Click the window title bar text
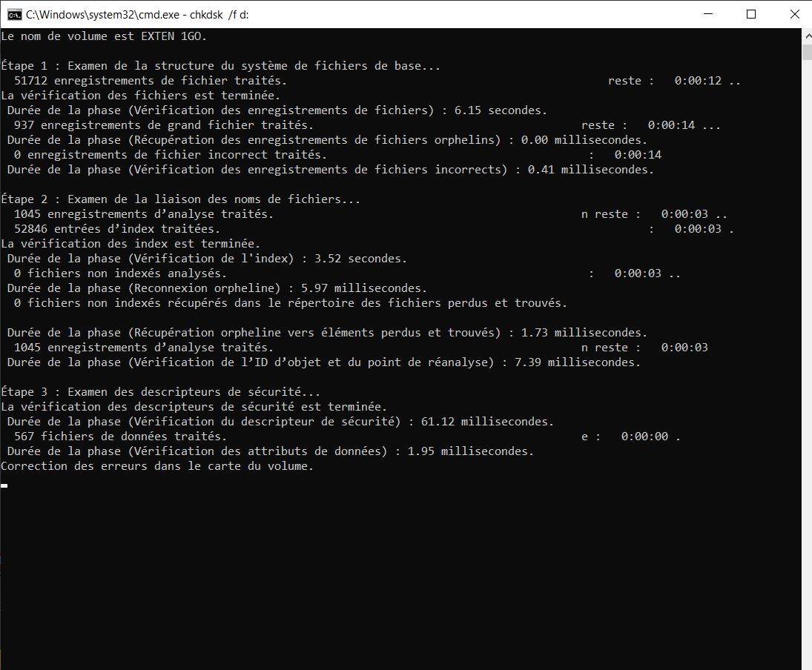 pyautogui.click(x=137, y=14)
